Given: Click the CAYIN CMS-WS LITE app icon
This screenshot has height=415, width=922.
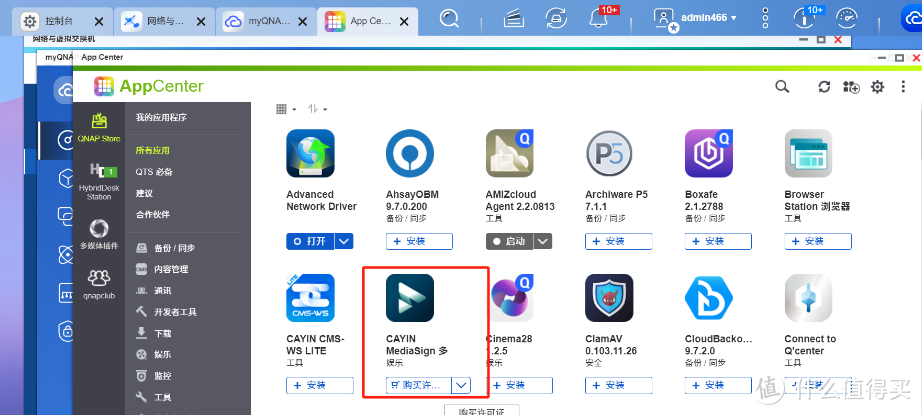Looking at the screenshot, I should (x=310, y=298).
